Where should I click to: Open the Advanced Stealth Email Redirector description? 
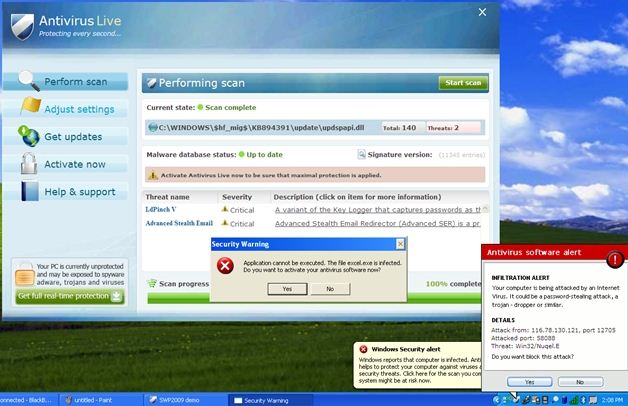coord(377,223)
